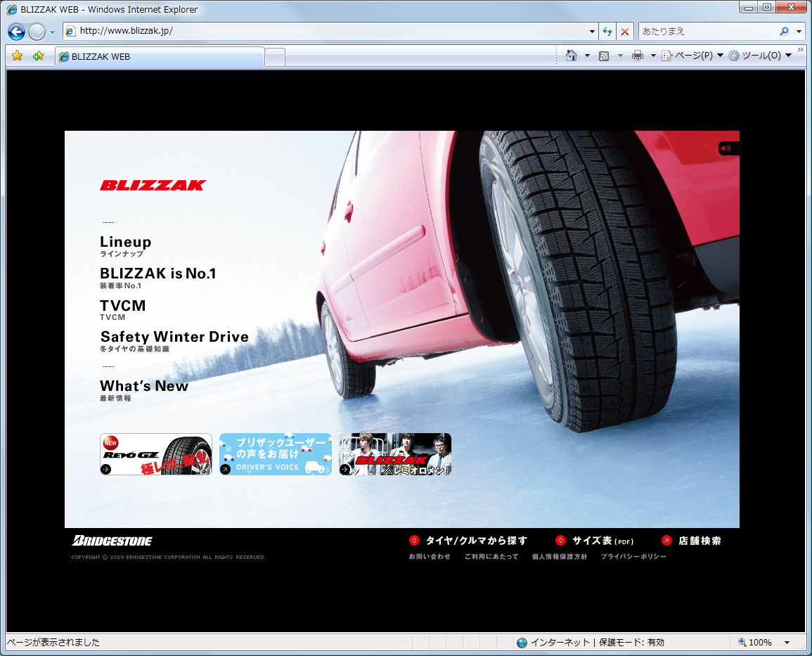
Task: Click the Print icon
Action: click(x=638, y=56)
